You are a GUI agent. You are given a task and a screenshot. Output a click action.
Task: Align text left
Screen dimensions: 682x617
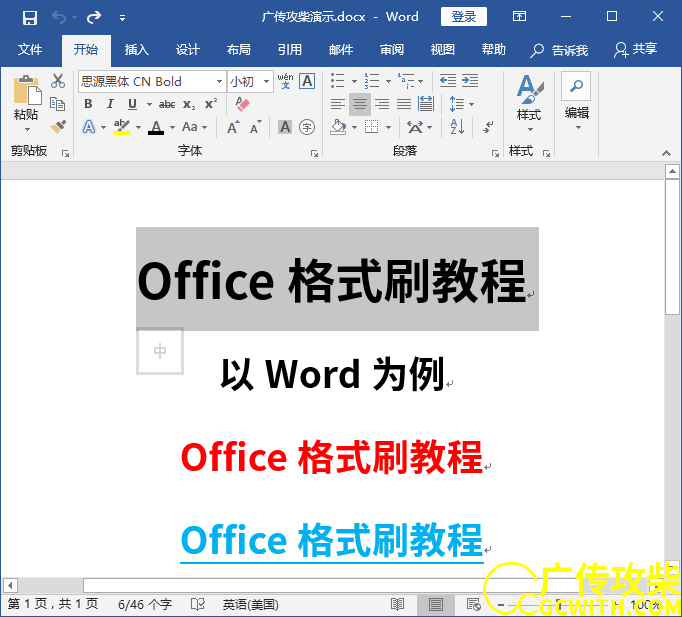(338, 104)
